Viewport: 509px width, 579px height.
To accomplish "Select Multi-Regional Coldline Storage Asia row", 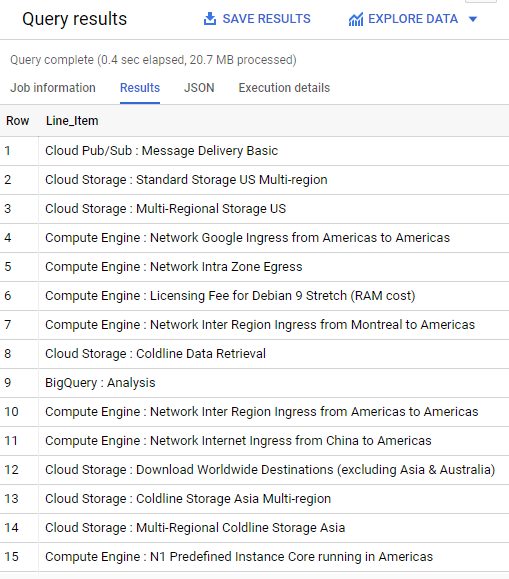I will click(x=254, y=528).
